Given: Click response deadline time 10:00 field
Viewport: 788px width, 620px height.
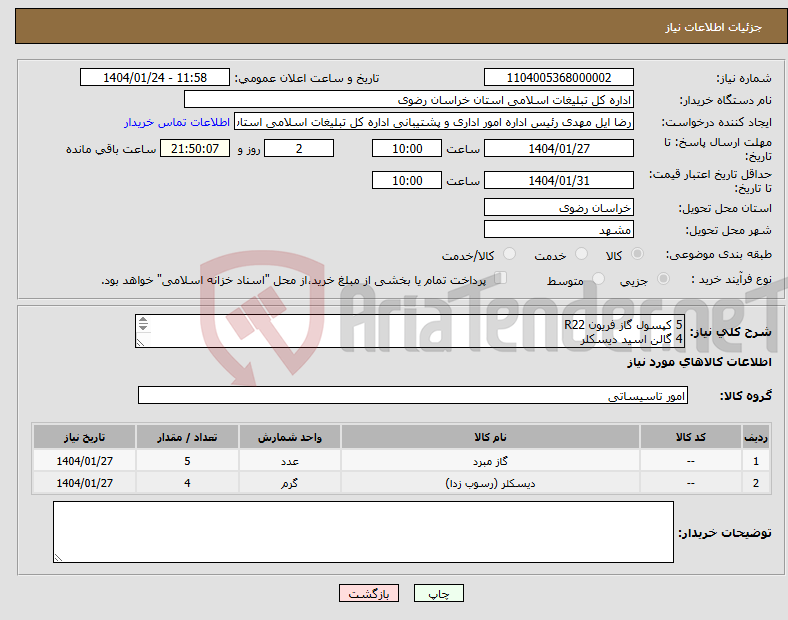Looking at the screenshot, I should coord(407,148).
